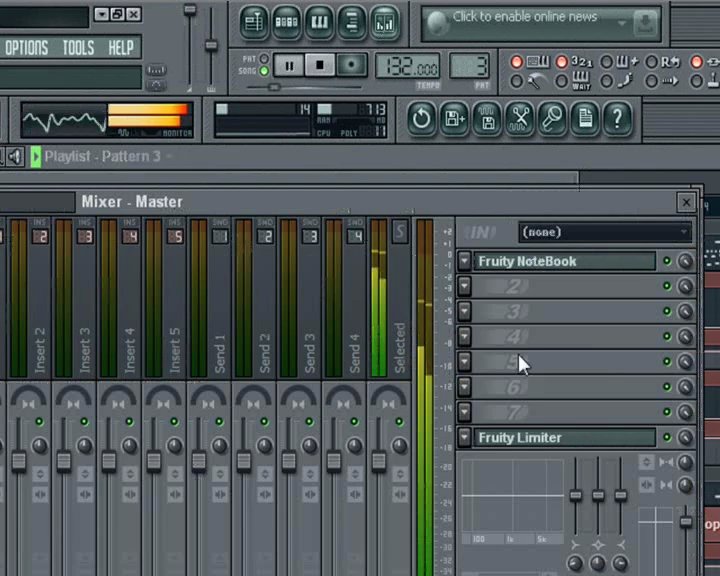The width and height of the screenshot is (720, 576).
Task: Show the Mixer window icon
Action: coord(385,22)
